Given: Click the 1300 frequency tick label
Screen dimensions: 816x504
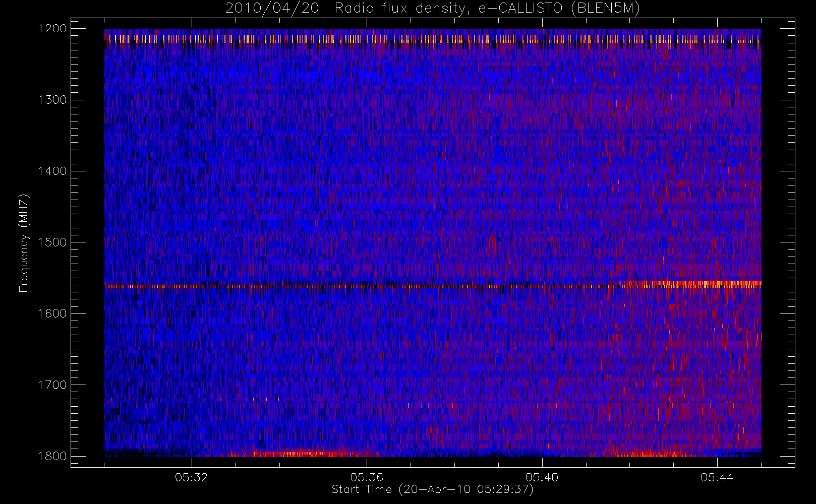Looking at the screenshot, I should (x=52, y=100).
